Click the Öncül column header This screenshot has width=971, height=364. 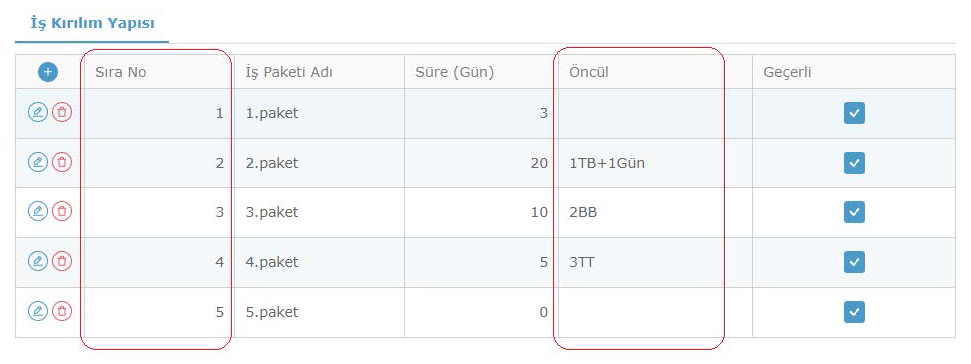coord(655,72)
